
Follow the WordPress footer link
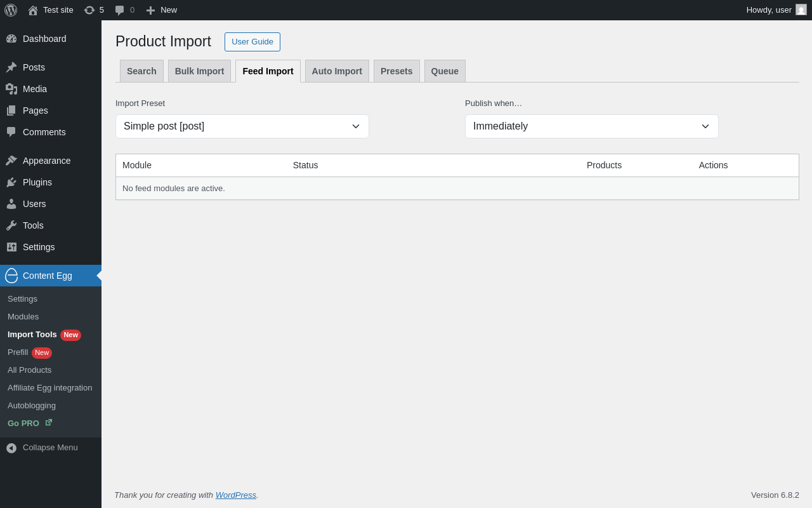tap(235, 495)
